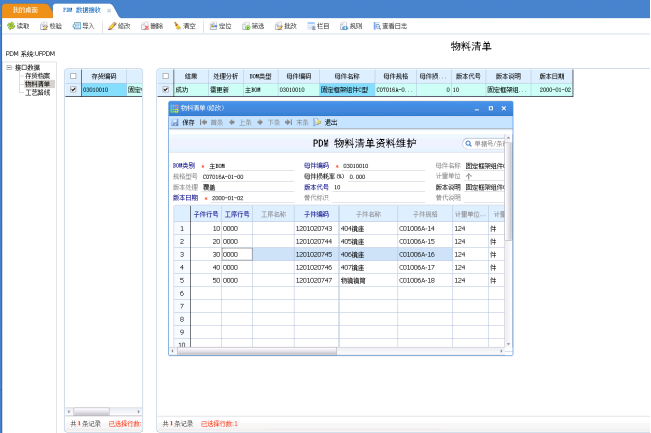Click the 首条 (First record) navigation icon

[203, 122]
